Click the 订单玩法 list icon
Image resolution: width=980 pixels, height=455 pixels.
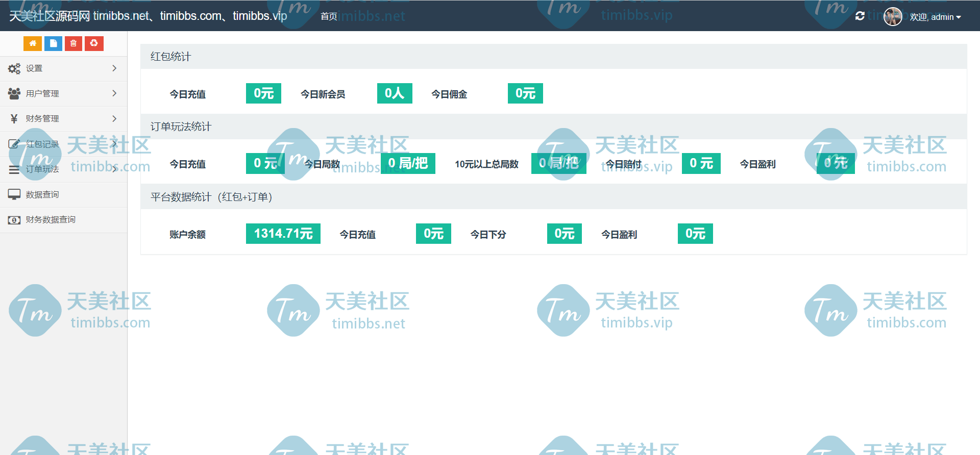(14, 169)
